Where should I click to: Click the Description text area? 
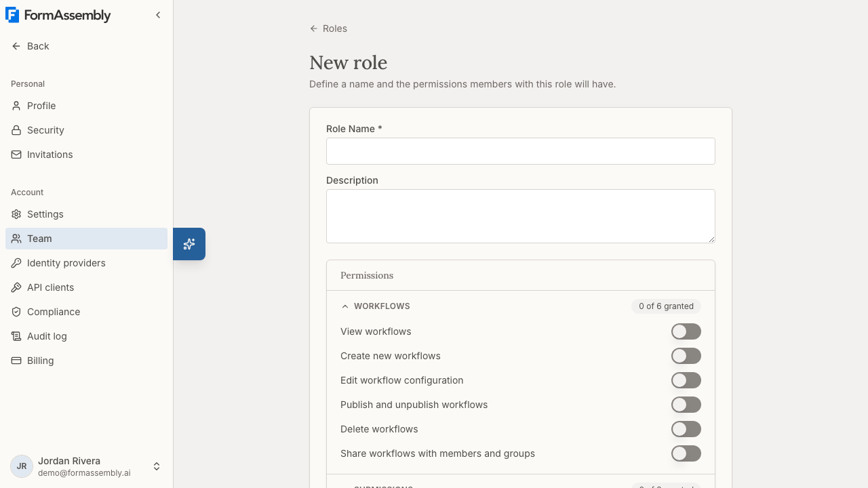point(521,216)
